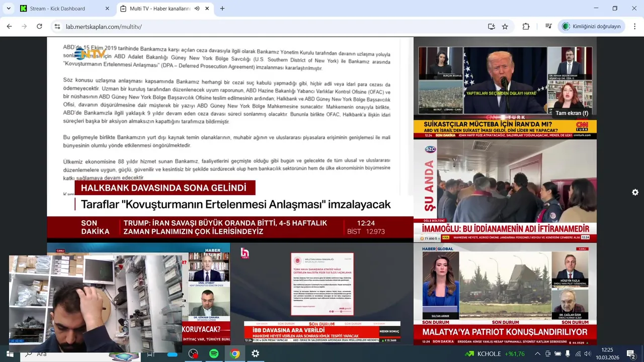The height and width of the screenshot is (362, 644).
Task: Select the Halk TV İBB davası stream
Action: click(322, 294)
